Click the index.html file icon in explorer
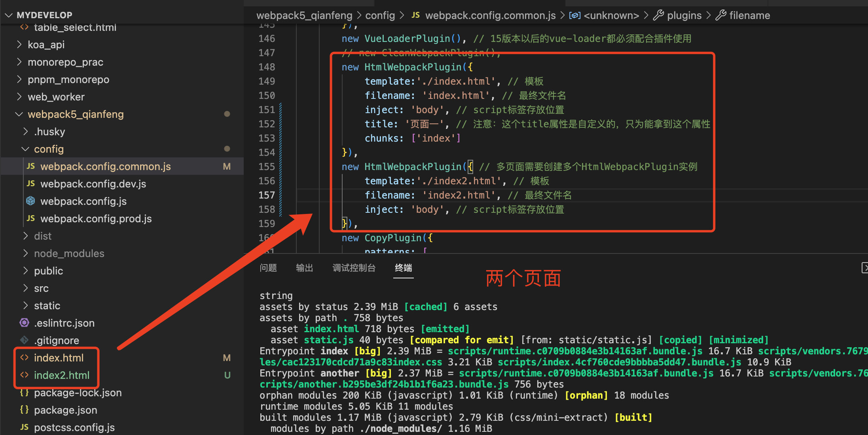Screen dimensions: 868x435 pos(24,358)
